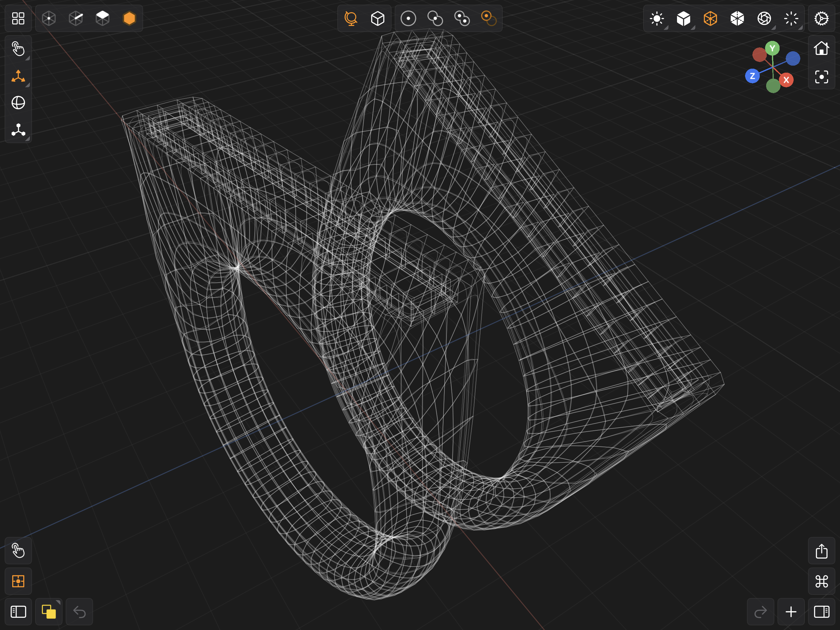This screenshot has height=630, width=840.
Task: Snap view to negative Y green dot
Action: point(773,86)
